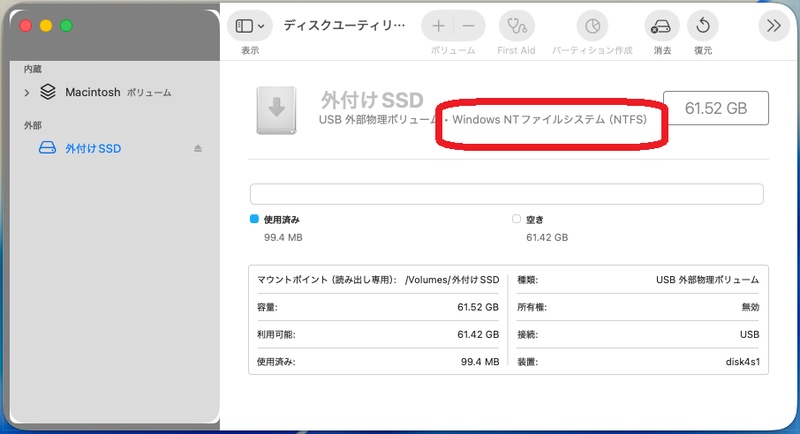Click the erase (消去) drive icon
Image resolution: width=800 pixels, height=434 pixels.
click(x=662, y=25)
